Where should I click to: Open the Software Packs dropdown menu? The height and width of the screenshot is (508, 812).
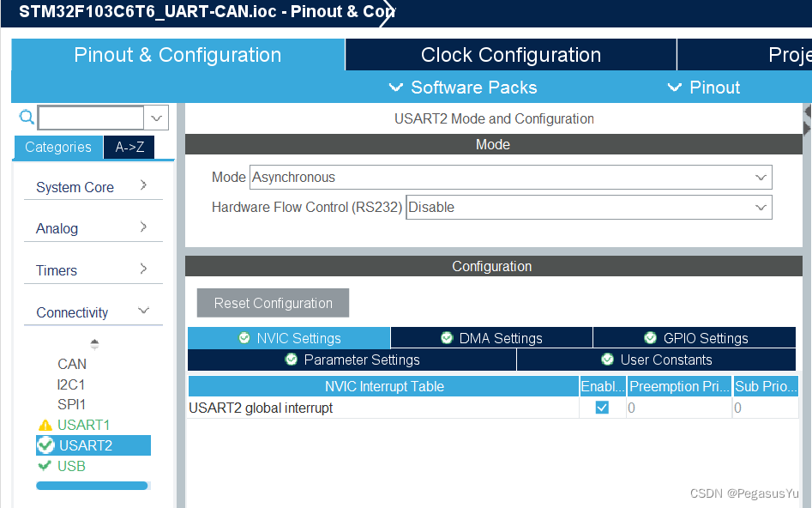tap(463, 87)
